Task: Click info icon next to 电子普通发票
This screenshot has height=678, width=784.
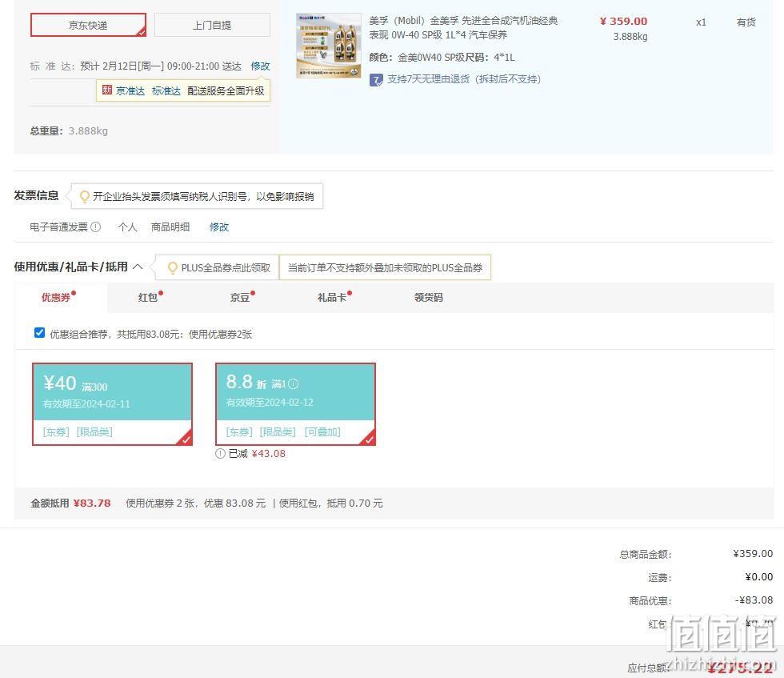Action: [95, 227]
